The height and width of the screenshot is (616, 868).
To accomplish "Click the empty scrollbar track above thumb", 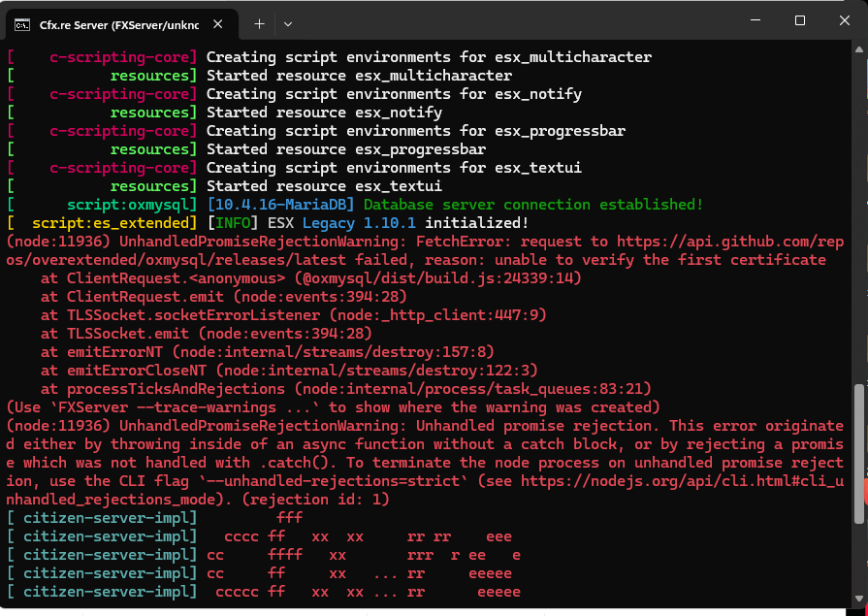I will [859, 219].
